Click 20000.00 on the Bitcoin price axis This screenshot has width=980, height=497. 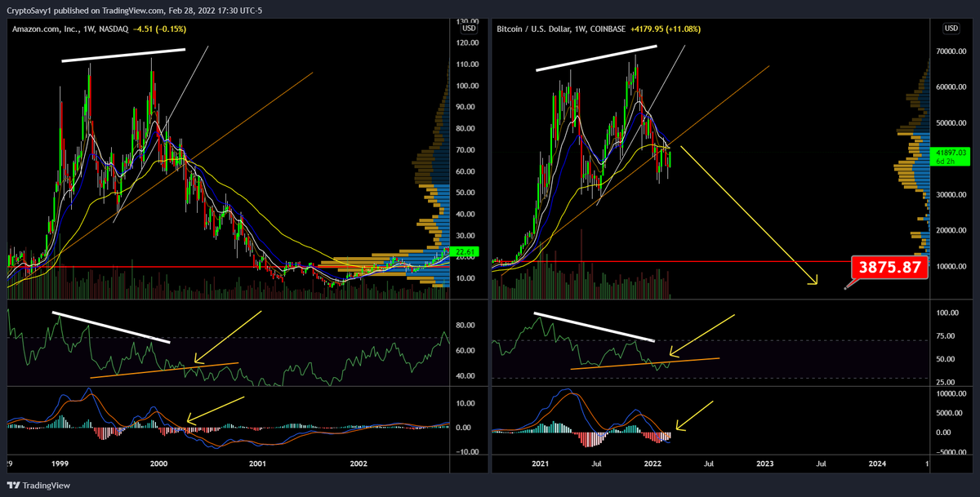[951, 230]
